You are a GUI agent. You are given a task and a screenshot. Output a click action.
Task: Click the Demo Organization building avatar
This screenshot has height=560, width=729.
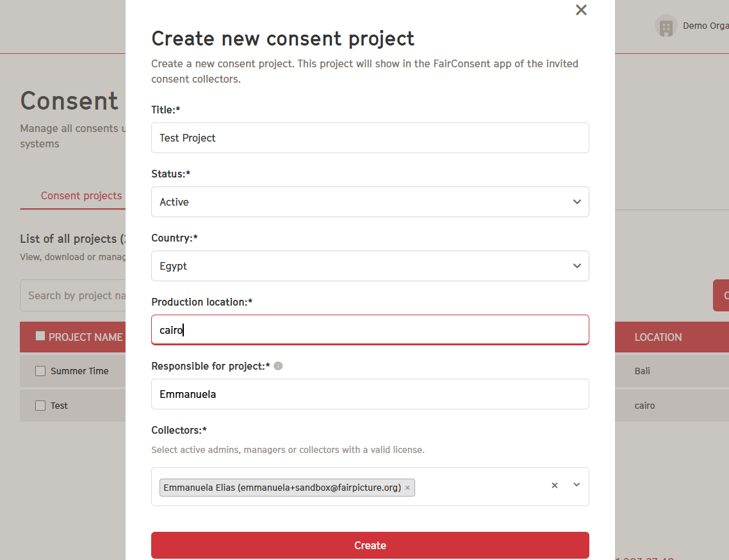(x=666, y=26)
